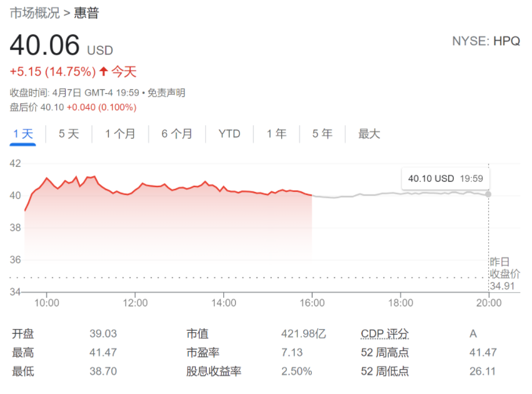The image size is (532, 394).
Task: Click the 40.06 current price
Action: (x=45, y=46)
